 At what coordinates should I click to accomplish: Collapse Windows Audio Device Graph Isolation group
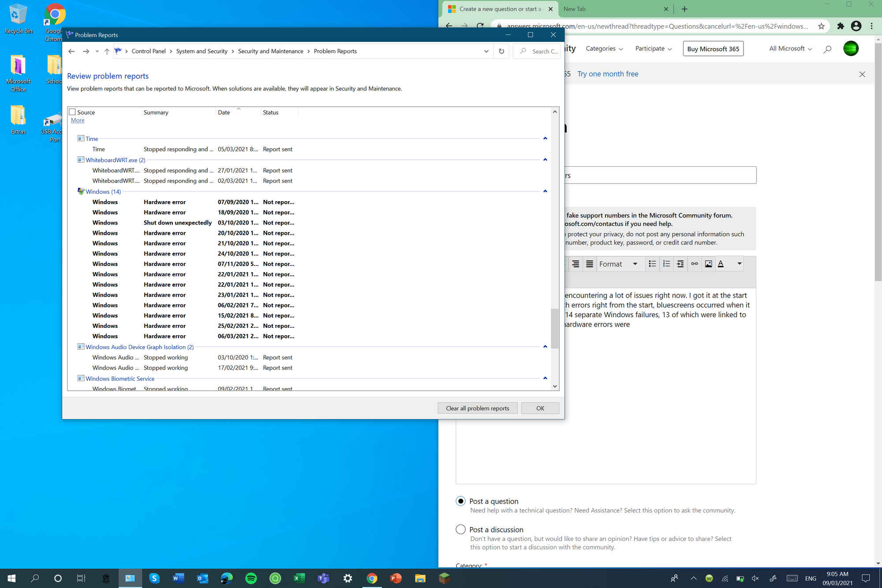(x=545, y=347)
